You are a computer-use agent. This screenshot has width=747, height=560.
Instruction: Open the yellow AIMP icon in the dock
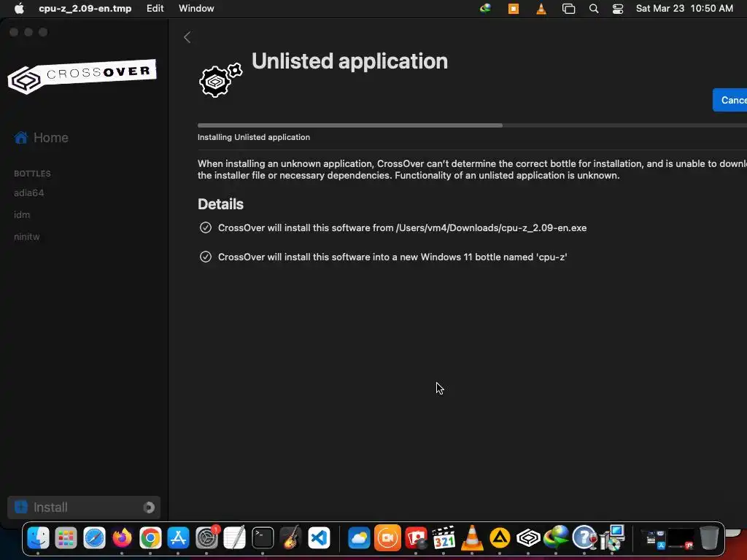click(x=500, y=539)
